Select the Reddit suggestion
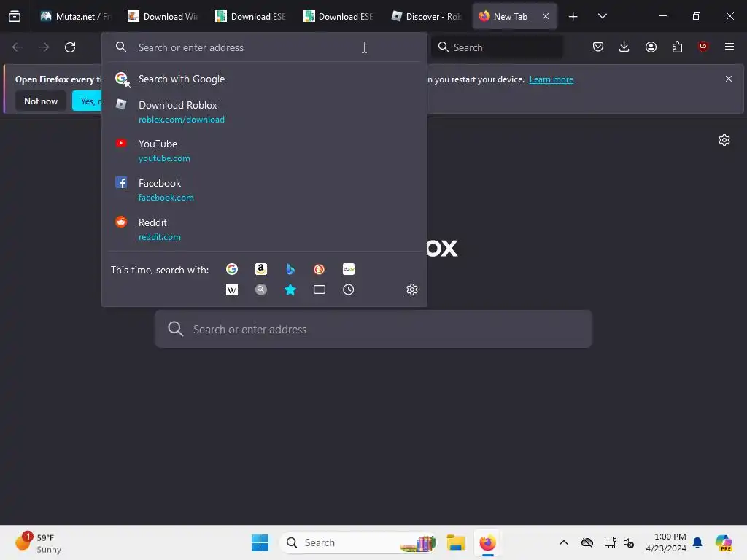The height and width of the screenshot is (560, 747). (264, 230)
